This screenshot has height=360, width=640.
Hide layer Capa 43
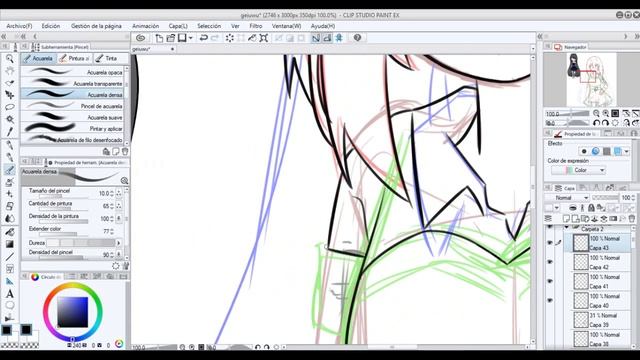click(x=550, y=242)
